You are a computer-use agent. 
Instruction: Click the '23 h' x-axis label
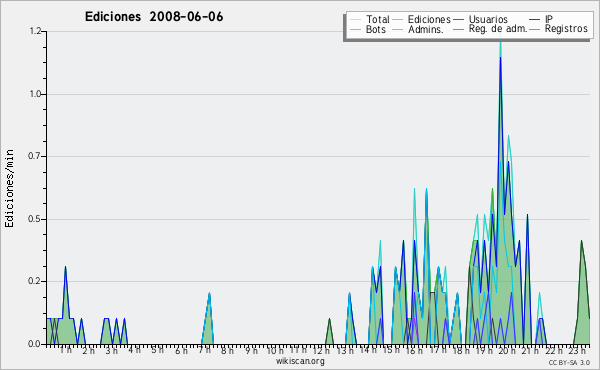pos(577,350)
